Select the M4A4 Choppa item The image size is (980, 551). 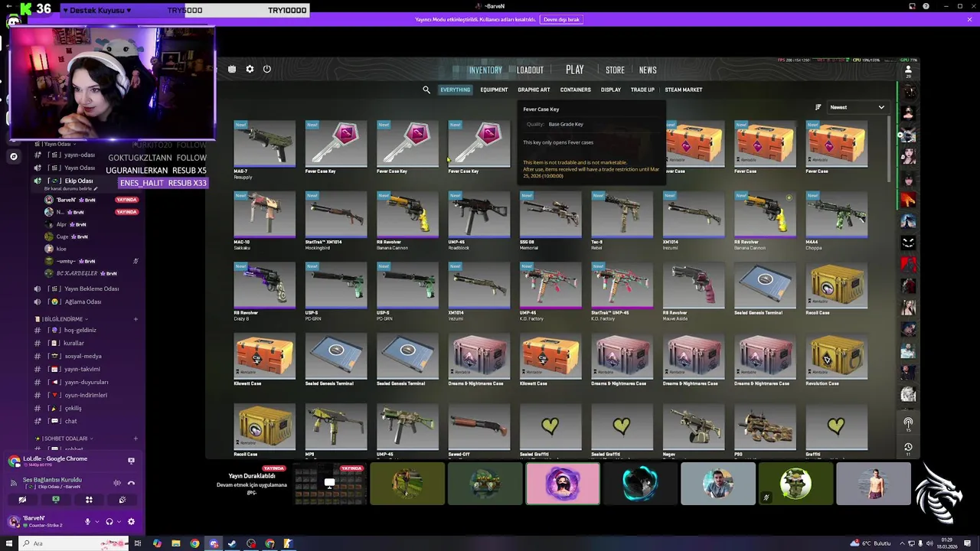[836, 220]
